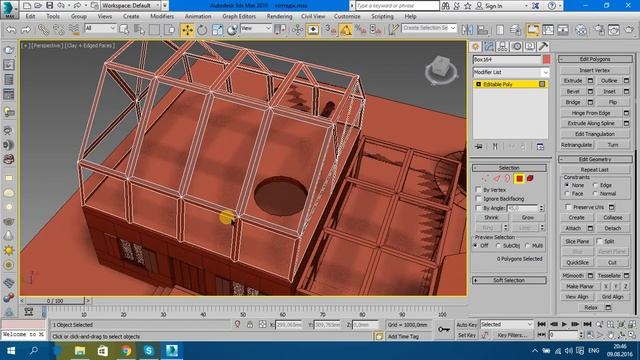Click the Extrude button

coord(573,81)
